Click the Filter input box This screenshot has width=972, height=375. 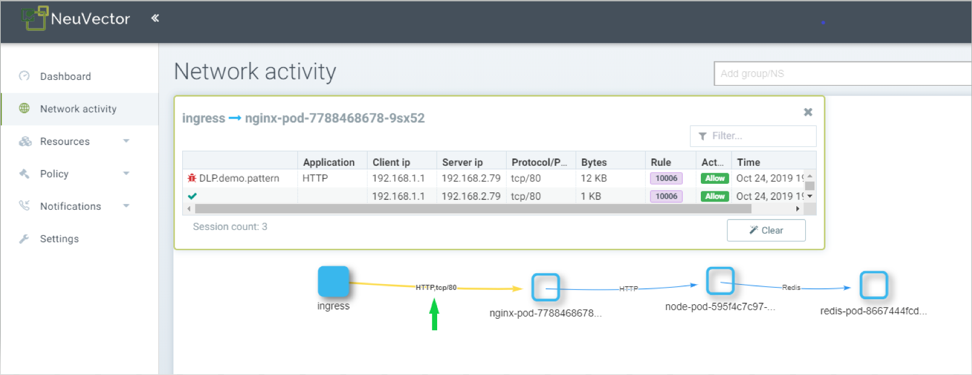pyautogui.click(x=753, y=136)
